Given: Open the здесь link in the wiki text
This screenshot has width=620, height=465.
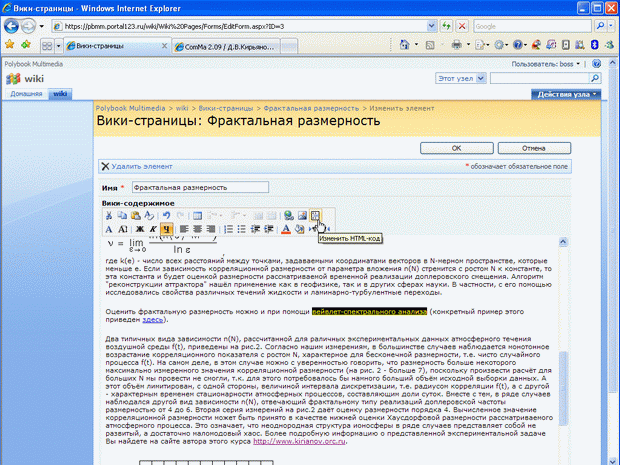Looking at the screenshot, I should pos(153,319).
